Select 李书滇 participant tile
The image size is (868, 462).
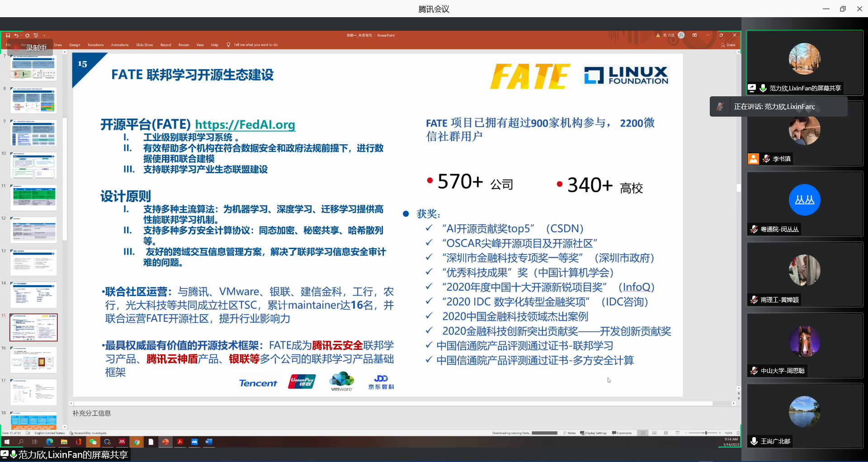pos(804,134)
